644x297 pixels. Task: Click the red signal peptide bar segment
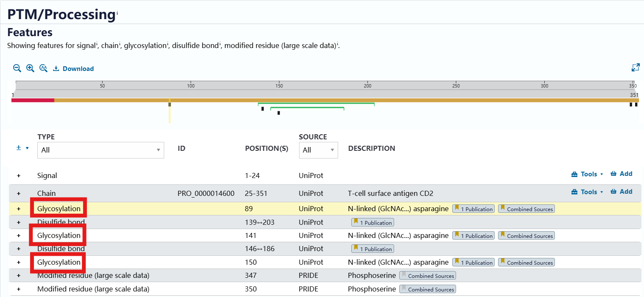pos(33,100)
